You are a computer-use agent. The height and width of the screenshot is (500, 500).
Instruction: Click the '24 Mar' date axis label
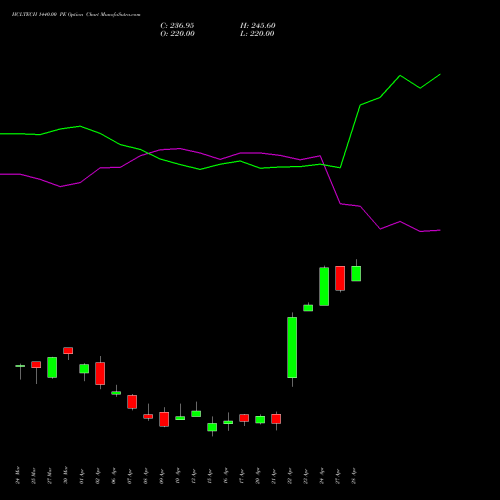click(18, 475)
